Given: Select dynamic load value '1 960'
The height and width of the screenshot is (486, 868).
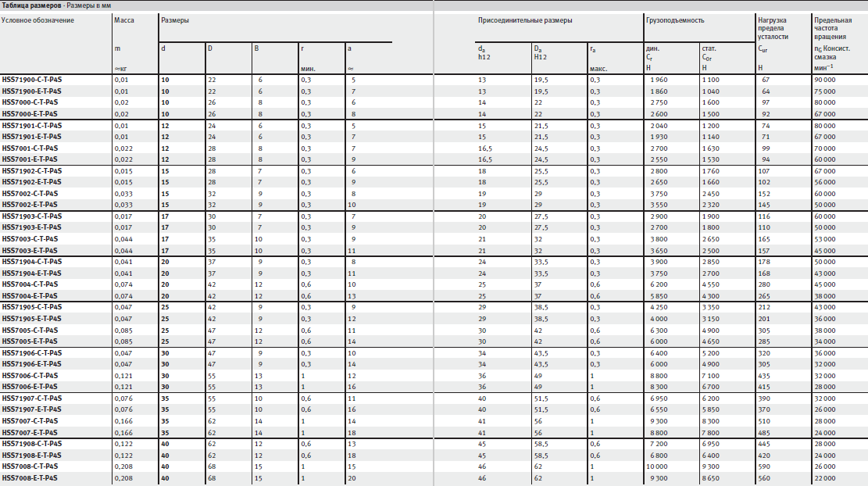Looking at the screenshot, I should point(659,80).
